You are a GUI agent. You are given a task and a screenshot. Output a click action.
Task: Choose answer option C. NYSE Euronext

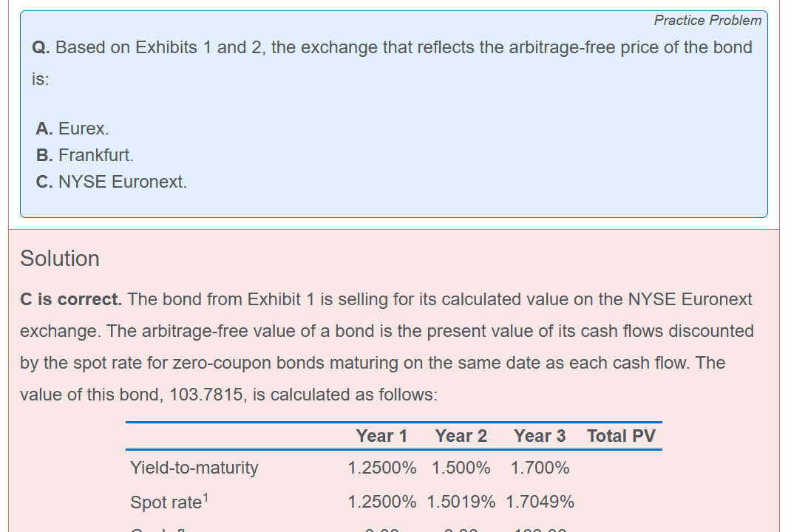pos(112,182)
